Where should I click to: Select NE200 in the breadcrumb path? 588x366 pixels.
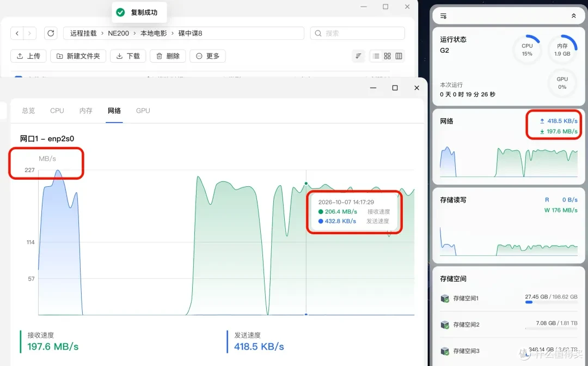(118, 33)
